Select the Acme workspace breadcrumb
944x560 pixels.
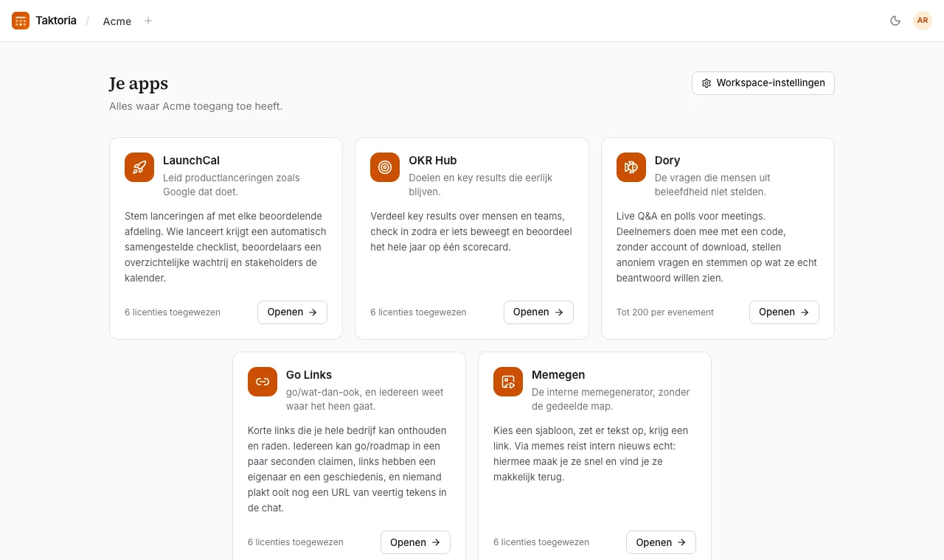(x=117, y=21)
